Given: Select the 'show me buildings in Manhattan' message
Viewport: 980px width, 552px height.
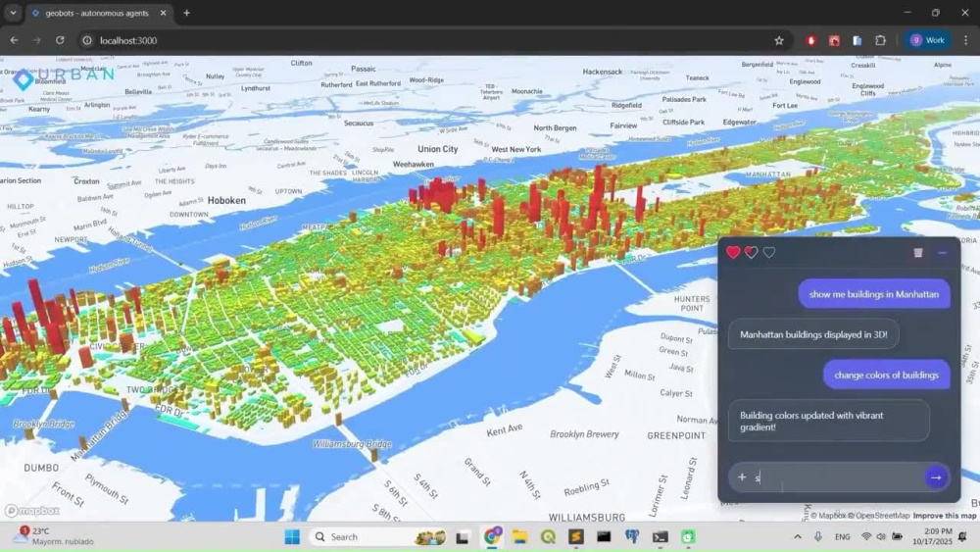Looking at the screenshot, I should pos(874,294).
